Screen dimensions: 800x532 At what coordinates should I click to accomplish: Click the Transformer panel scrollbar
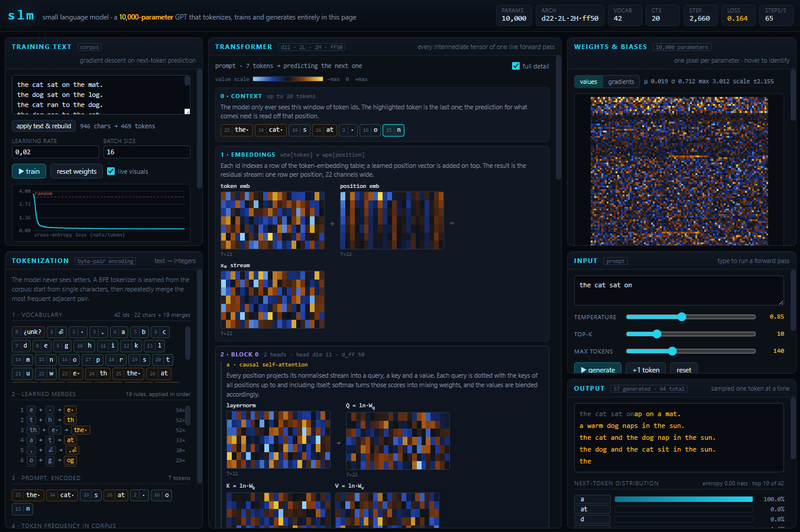[x=558, y=118]
